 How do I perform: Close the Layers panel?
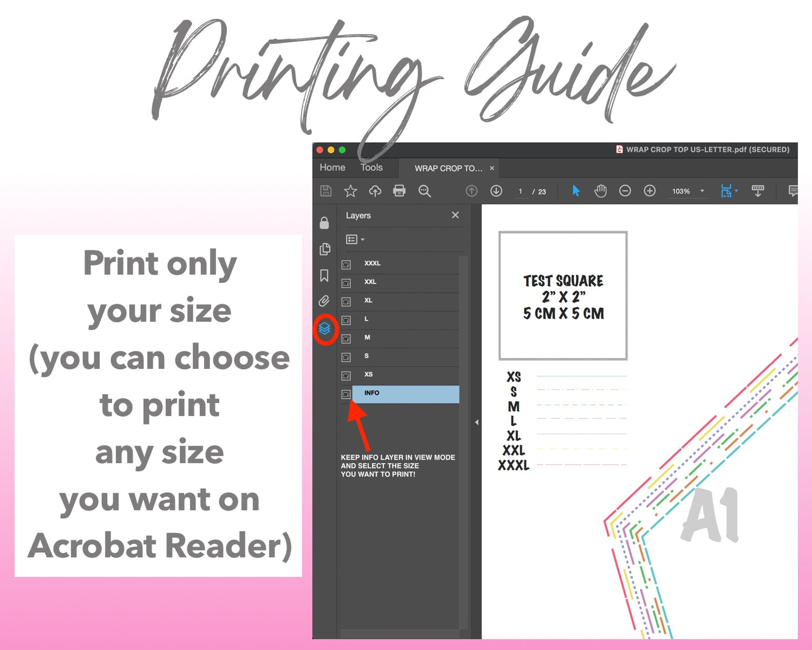coord(455,215)
